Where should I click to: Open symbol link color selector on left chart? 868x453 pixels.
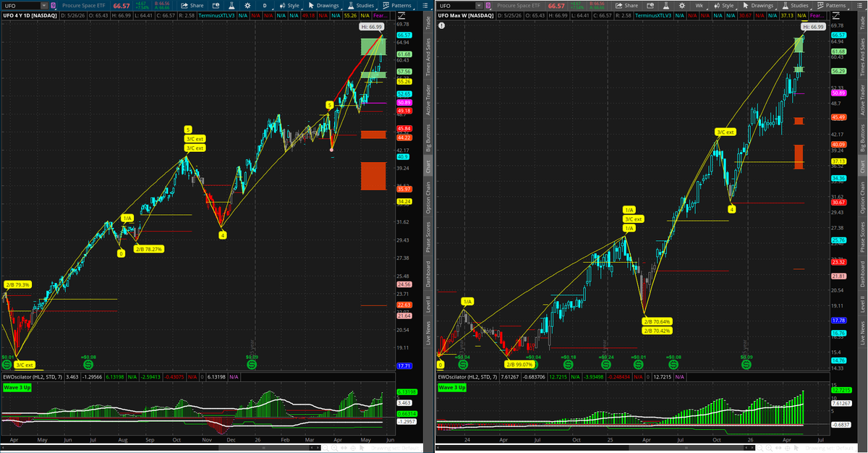click(x=53, y=6)
